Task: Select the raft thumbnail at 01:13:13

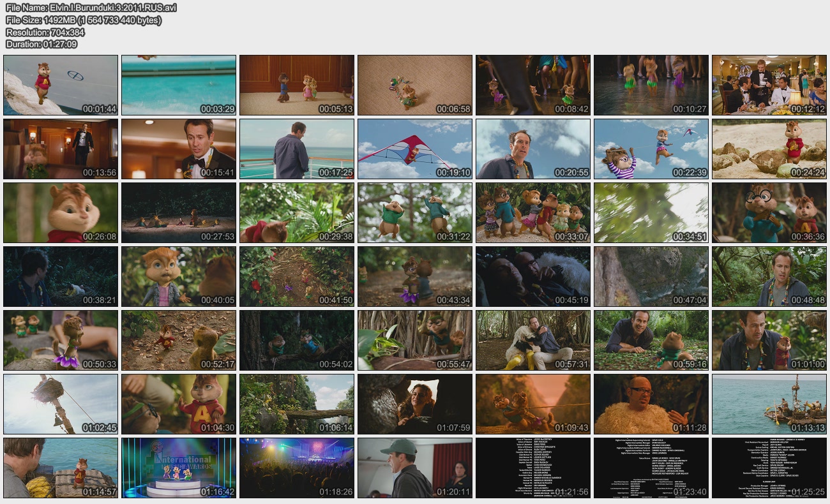Action: (x=769, y=404)
